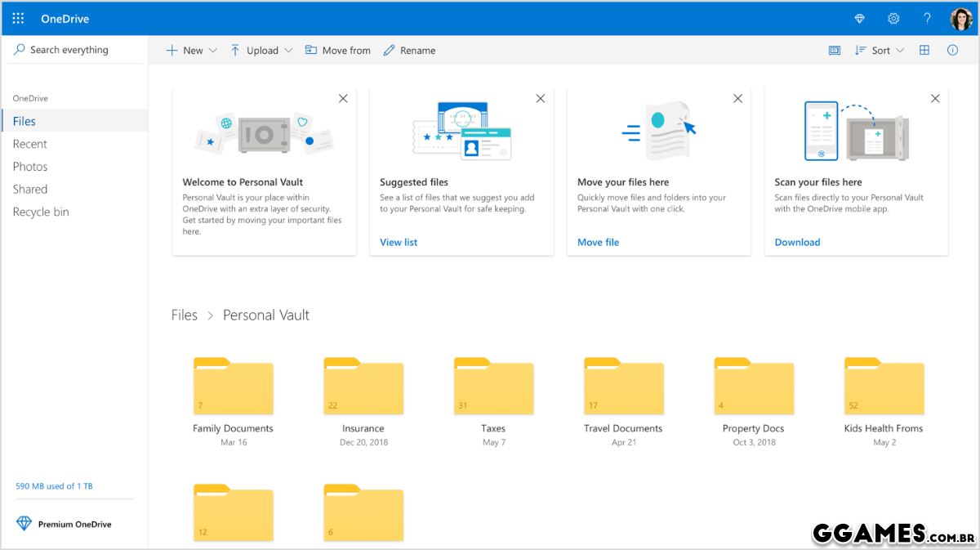Click the Download link on Scan card
The width and height of the screenshot is (980, 550).
pyautogui.click(x=797, y=242)
